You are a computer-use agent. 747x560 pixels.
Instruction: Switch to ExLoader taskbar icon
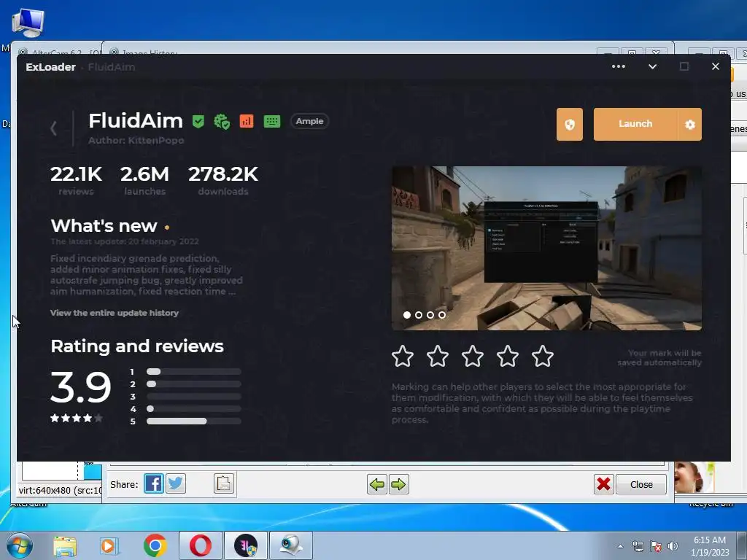pyautogui.click(x=246, y=545)
